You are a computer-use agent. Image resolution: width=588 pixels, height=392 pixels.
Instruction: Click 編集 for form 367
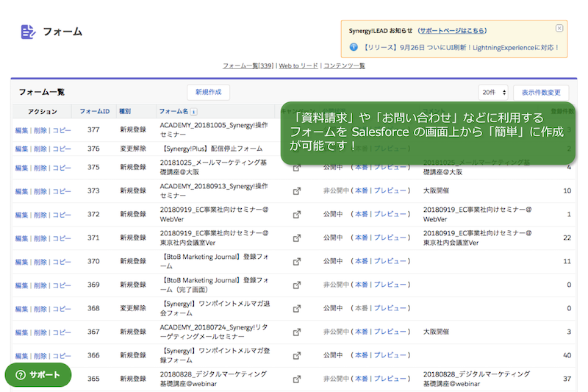[x=22, y=332]
